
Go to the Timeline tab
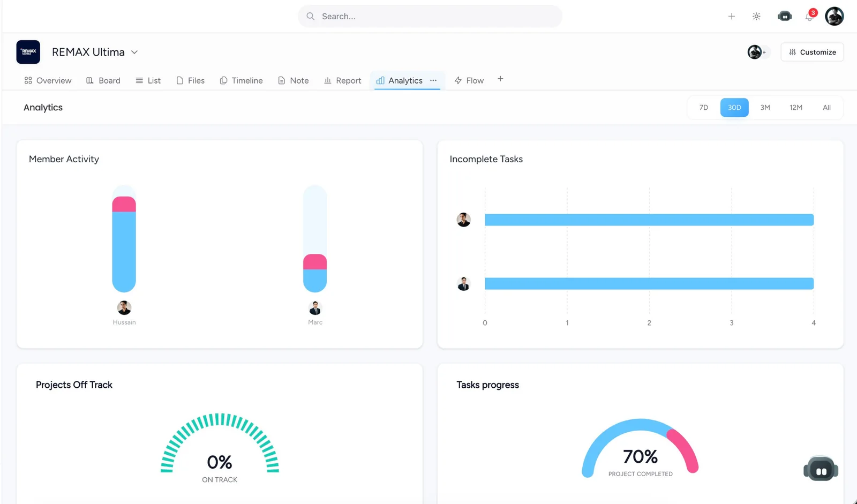[x=241, y=80]
